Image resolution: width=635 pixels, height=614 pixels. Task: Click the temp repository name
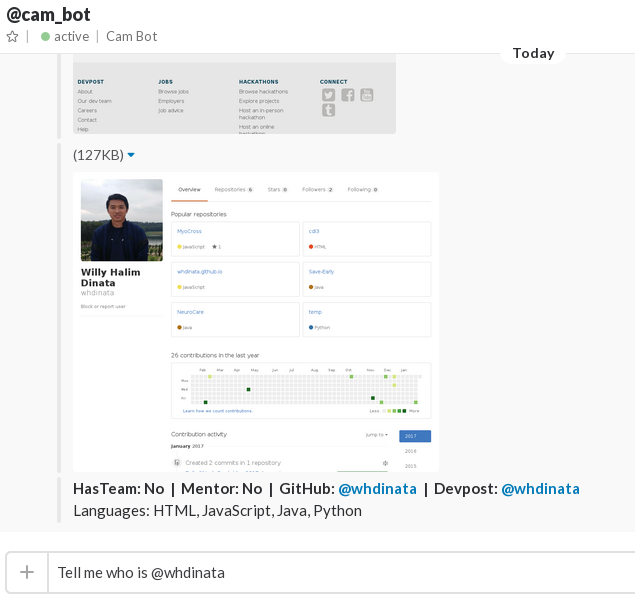[315, 312]
